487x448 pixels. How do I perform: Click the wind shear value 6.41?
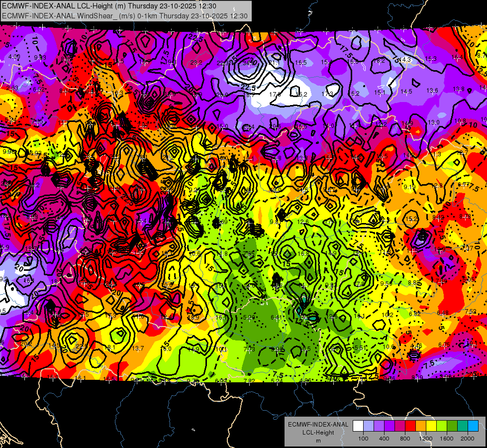tap(277, 317)
